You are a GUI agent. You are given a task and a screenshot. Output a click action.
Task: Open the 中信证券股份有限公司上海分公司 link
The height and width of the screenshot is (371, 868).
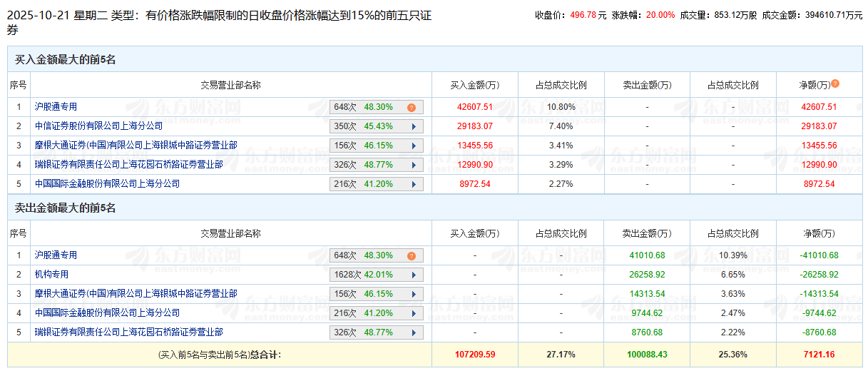98,126
